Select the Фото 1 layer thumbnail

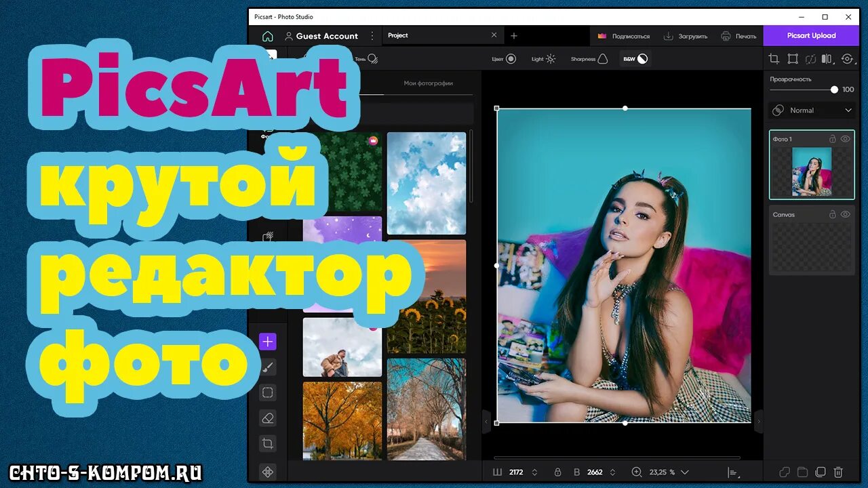[812, 172]
